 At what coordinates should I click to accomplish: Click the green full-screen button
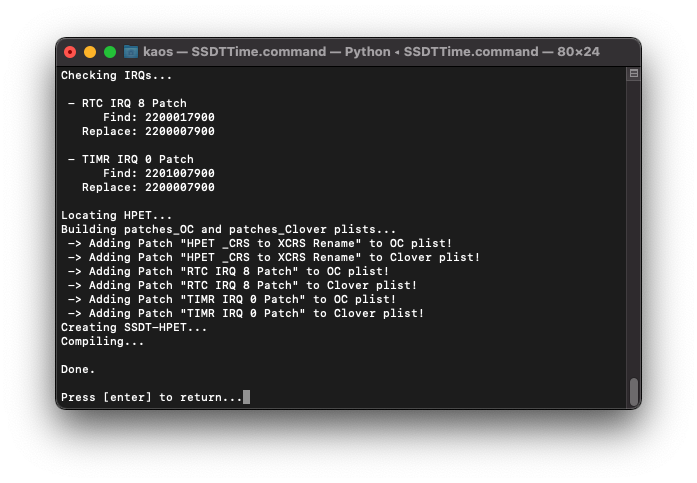pos(110,52)
